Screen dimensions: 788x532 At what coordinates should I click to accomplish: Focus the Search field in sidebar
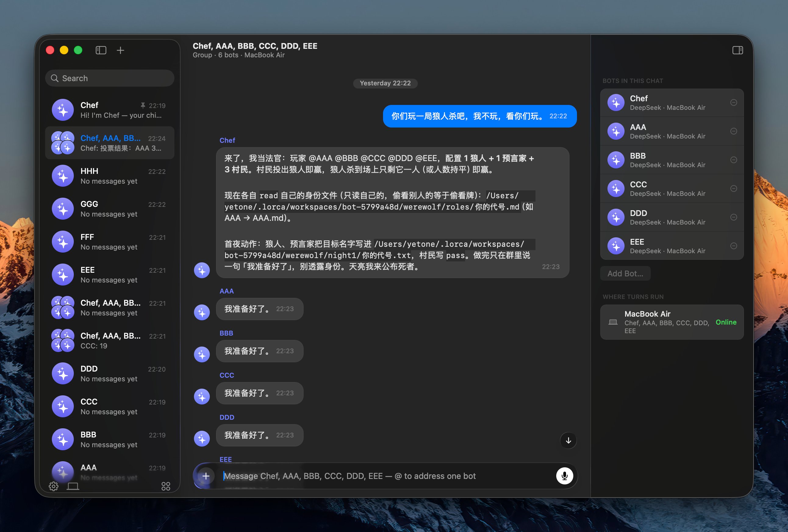109,78
